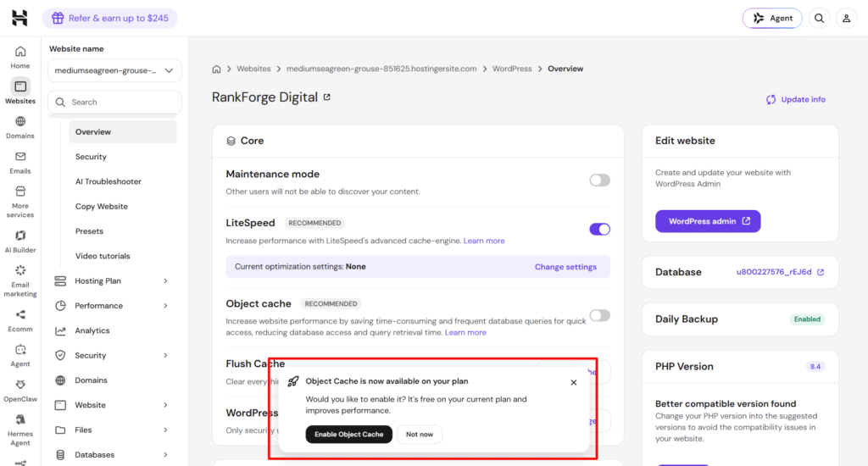The image size is (868, 466).
Task: Click the rocket icon in Object Cache popup
Action: click(293, 380)
